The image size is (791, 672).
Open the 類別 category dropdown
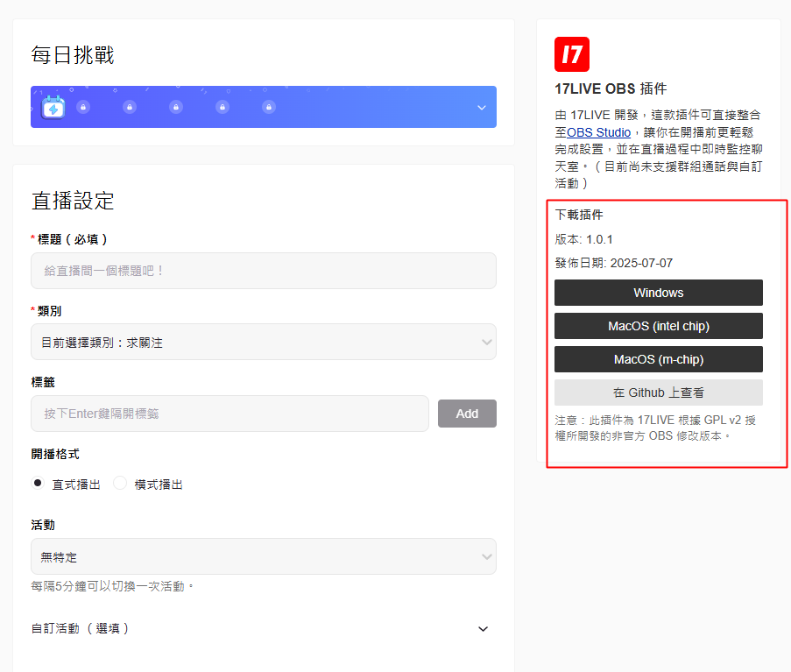(263, 342)
